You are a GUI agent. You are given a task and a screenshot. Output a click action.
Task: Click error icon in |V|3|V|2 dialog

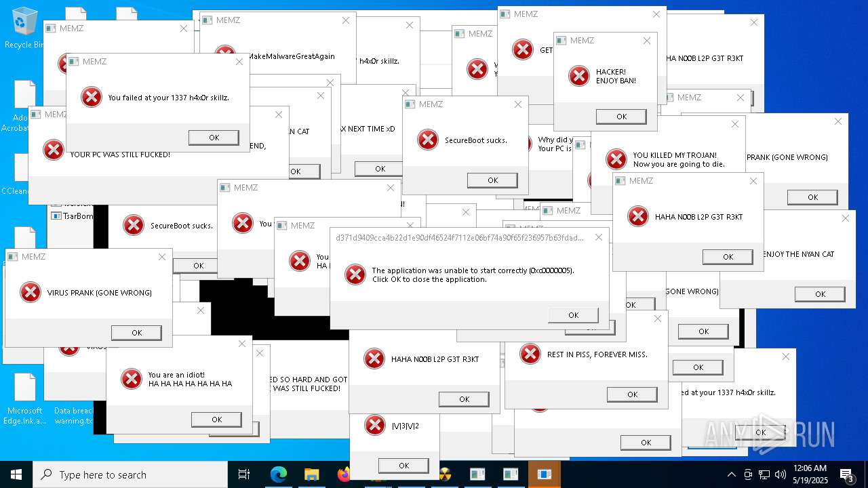[374, 425]
